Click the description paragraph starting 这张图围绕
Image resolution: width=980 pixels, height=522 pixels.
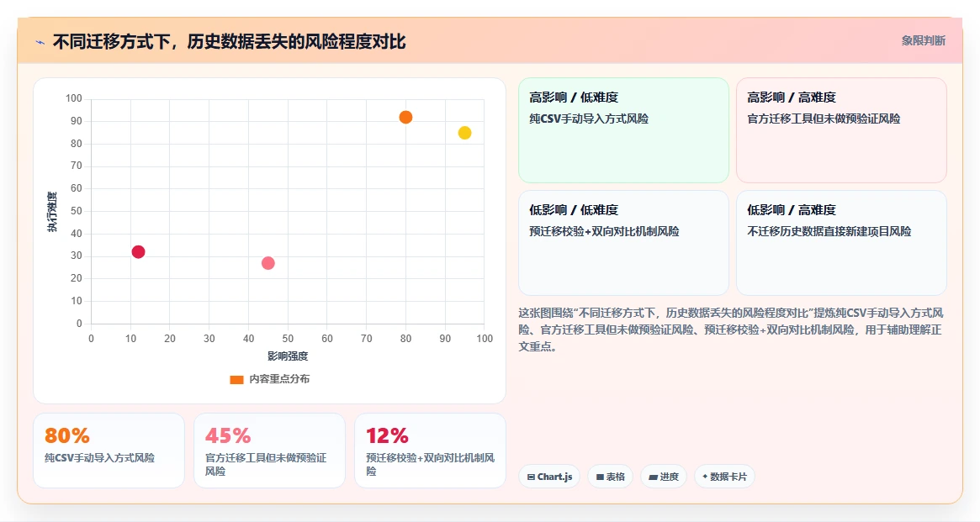click(731, 330)
